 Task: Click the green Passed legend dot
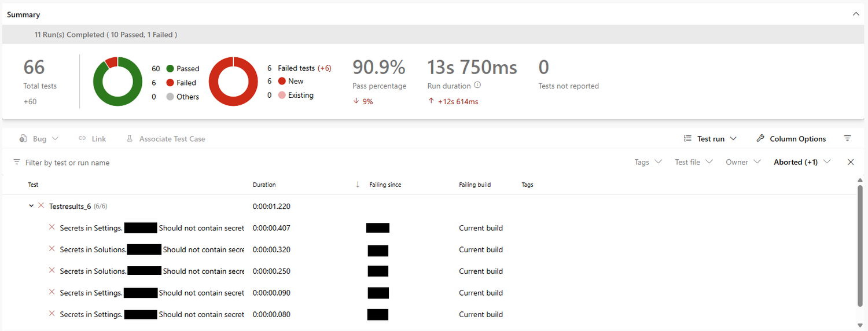pos(170,68)
